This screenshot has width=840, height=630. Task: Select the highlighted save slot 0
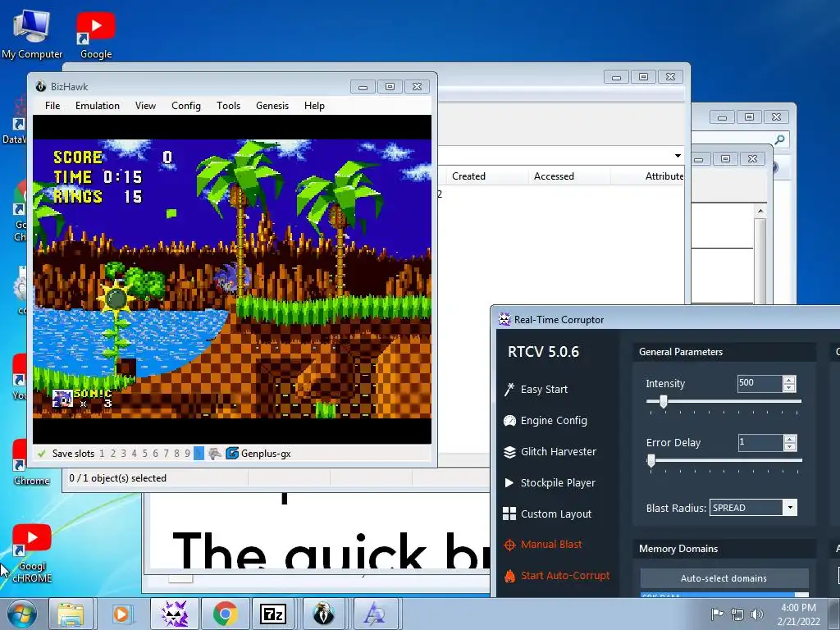click(199, 453)
